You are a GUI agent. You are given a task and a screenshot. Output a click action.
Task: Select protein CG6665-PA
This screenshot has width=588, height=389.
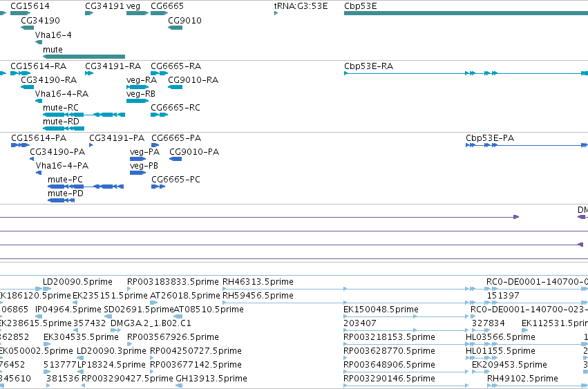point(176,138)
